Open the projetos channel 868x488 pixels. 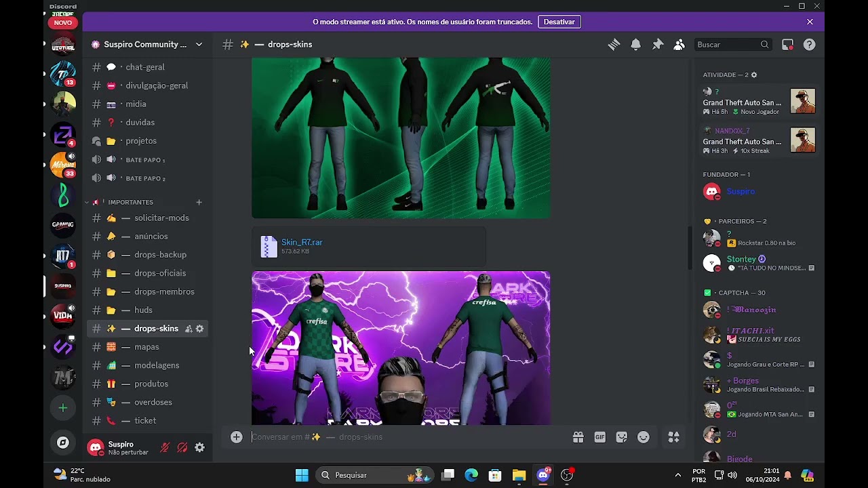click(x=148, y=140)
